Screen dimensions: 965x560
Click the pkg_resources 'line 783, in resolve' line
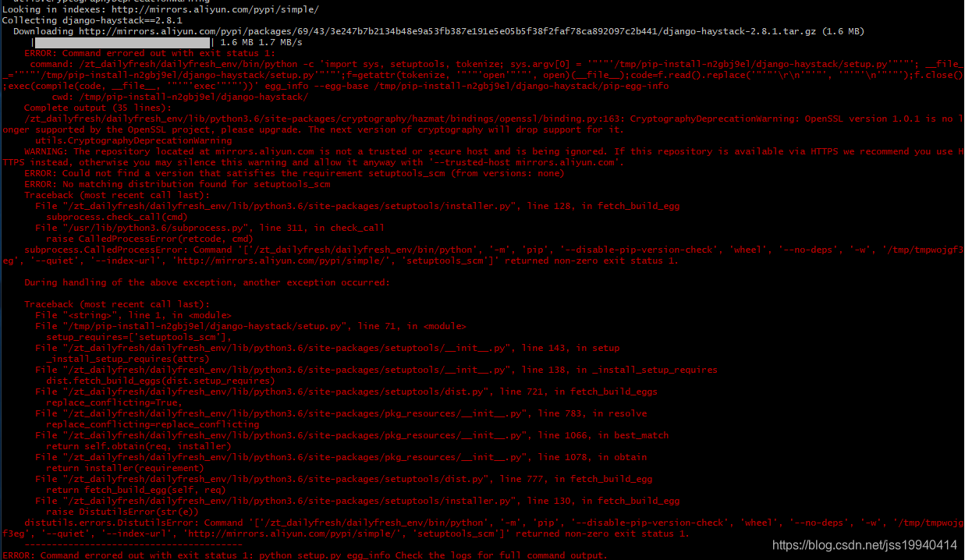click(x=341, y=413)
